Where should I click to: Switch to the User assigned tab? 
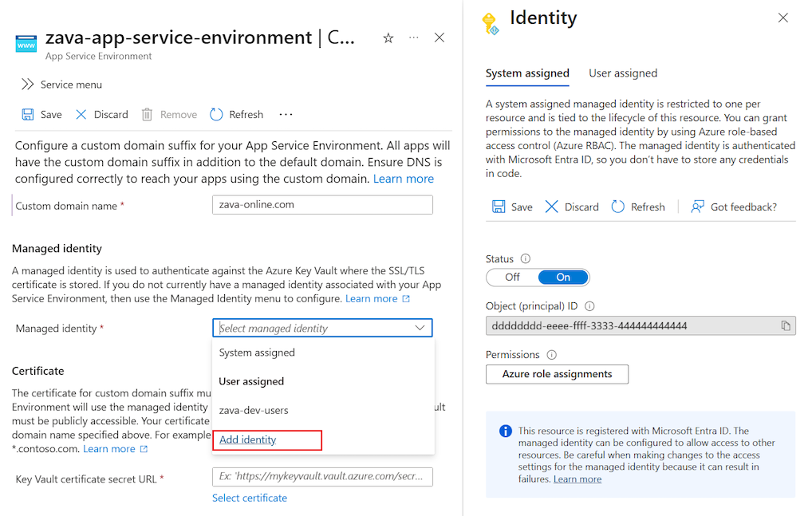(622, 73)
